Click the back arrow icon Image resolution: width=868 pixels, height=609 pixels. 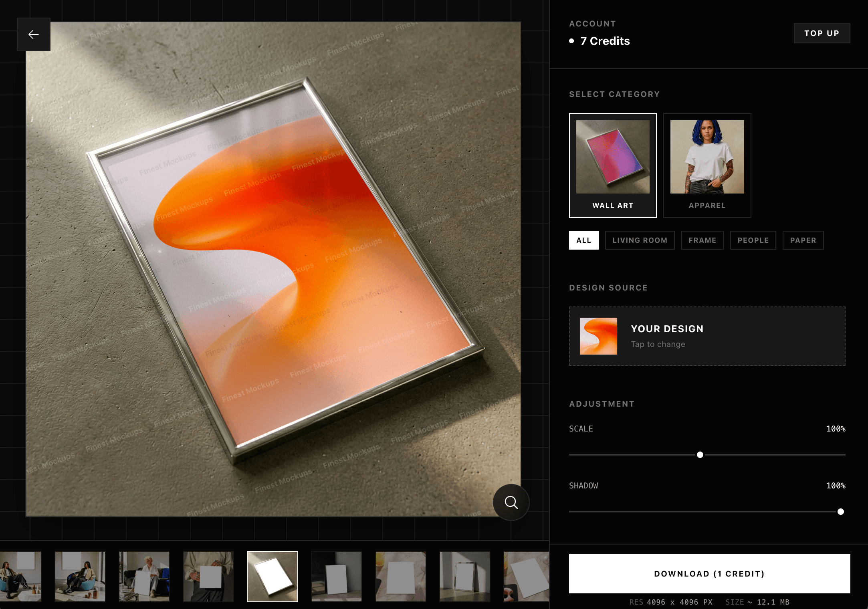point(34,34)
